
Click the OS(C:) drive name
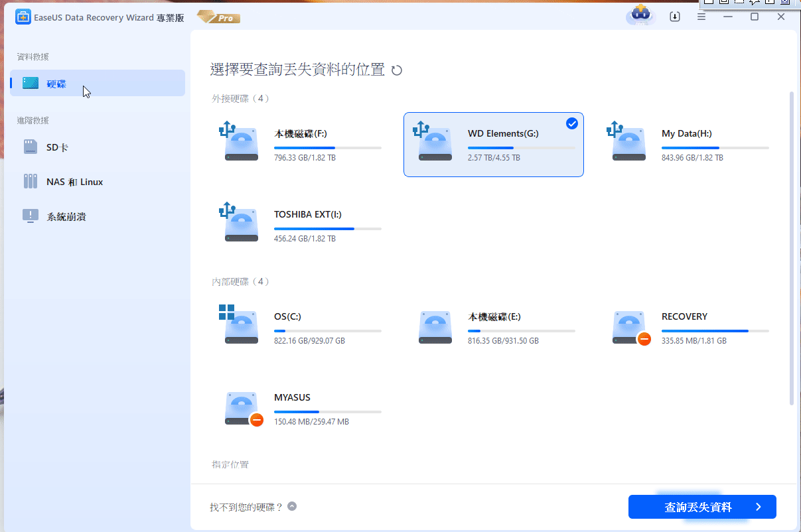click(x=287, y=317)
